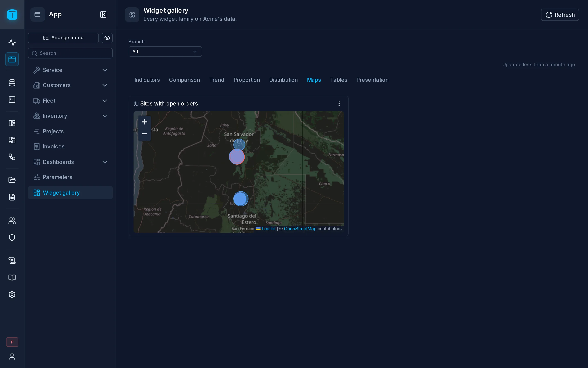Open the OpenStreetMap link
Viewport: 588px width, 368px height.
pos(300,229)
